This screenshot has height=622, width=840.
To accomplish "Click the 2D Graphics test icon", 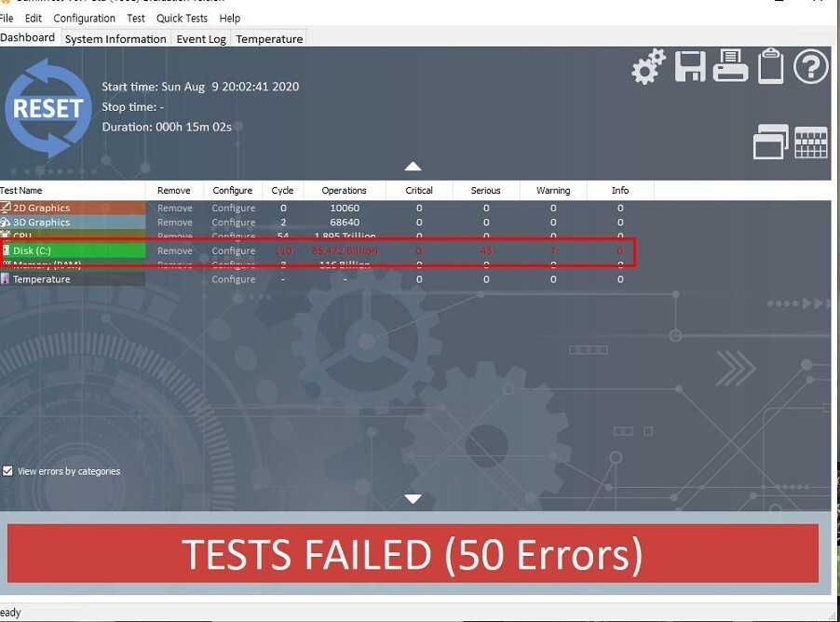I will (6, 208).
